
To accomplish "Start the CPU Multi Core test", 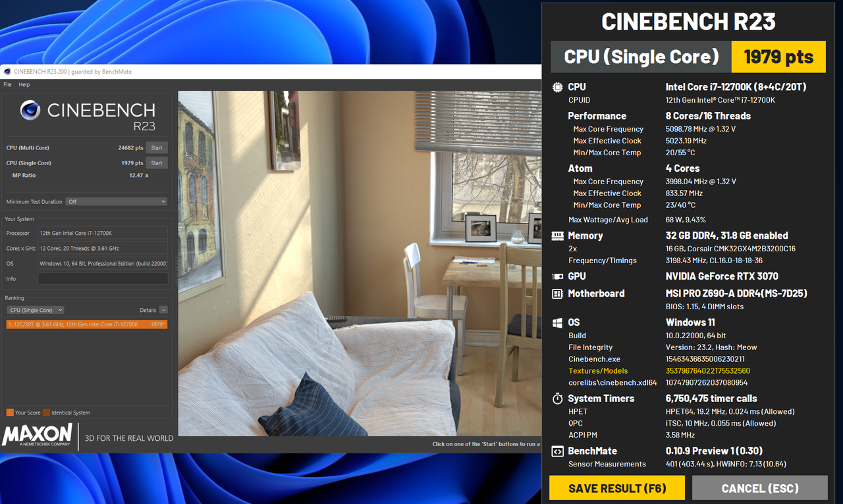I will [157, 147].
